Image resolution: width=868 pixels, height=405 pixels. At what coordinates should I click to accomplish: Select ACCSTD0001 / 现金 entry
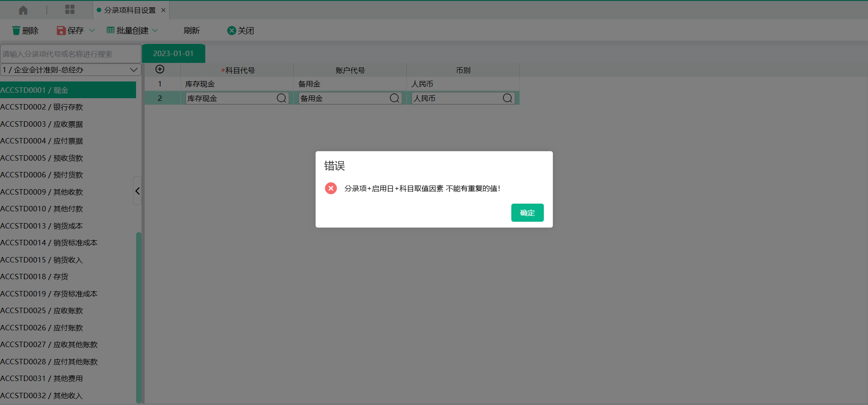(68, 90)
